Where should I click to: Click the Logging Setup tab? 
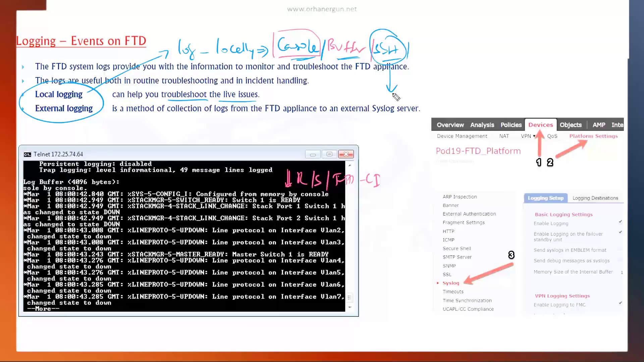coord(545,197)
